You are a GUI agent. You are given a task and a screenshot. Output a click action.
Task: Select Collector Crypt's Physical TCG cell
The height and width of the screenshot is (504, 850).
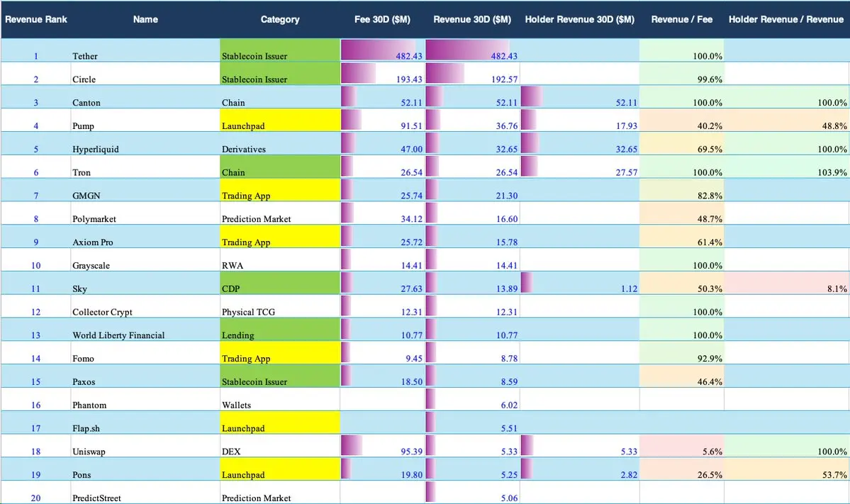[280, 307]
